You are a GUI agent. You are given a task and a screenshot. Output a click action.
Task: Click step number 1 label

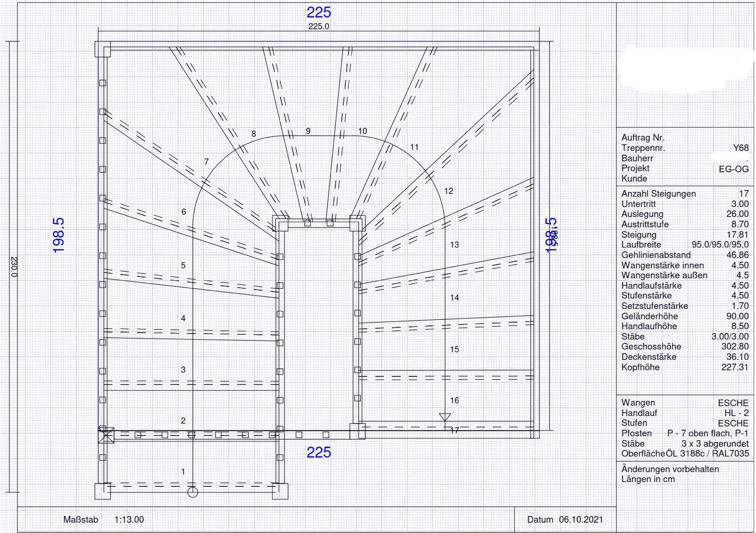pos(183,472)
